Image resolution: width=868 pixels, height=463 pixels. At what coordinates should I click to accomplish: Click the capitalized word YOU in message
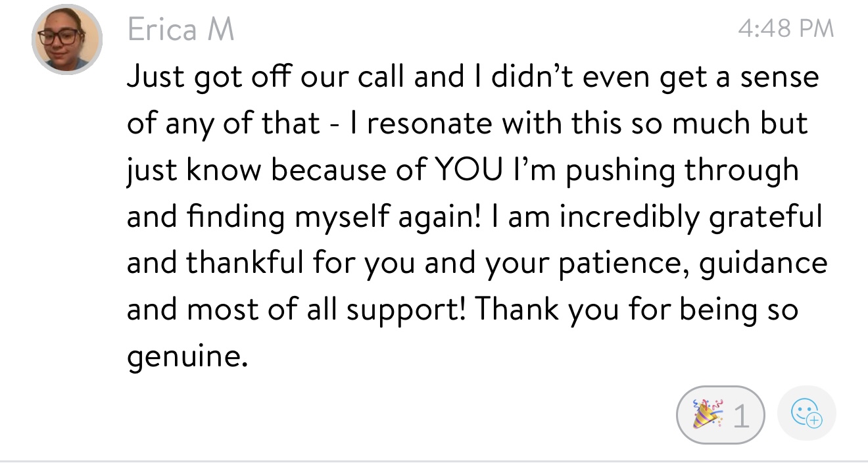pos(466,170)
